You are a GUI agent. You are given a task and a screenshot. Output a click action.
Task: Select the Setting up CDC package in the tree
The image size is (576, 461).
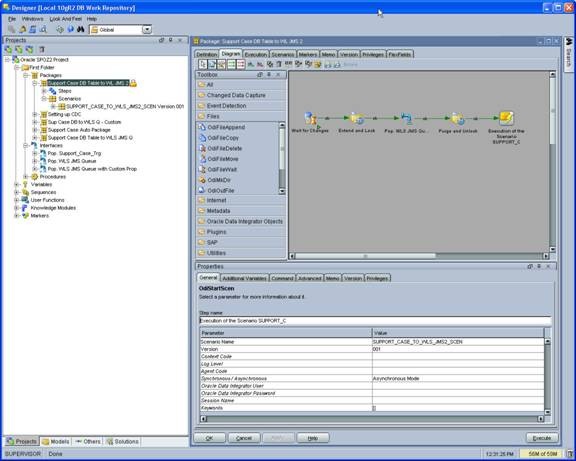64,114
